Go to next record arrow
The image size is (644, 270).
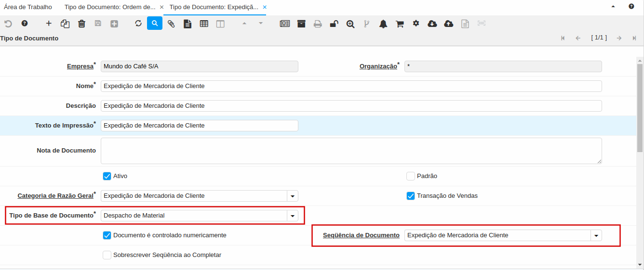pyautogui.click(x=619, y=38)
